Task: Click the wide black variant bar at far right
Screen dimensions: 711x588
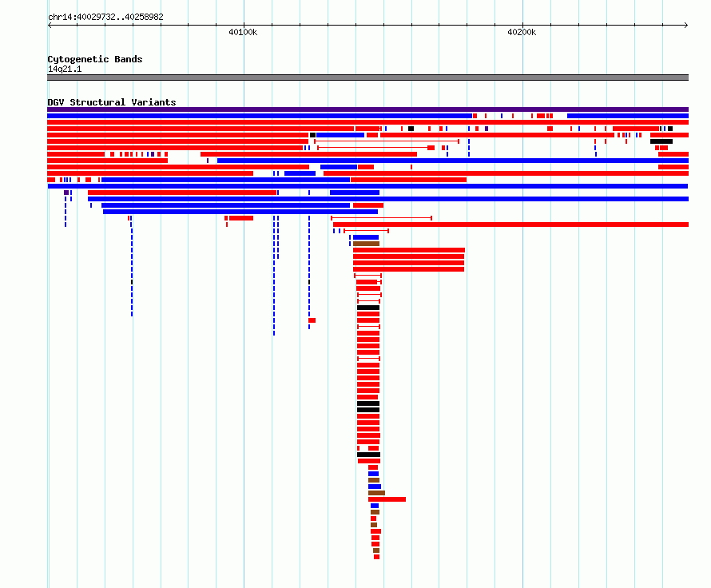Action: point(661,141)
